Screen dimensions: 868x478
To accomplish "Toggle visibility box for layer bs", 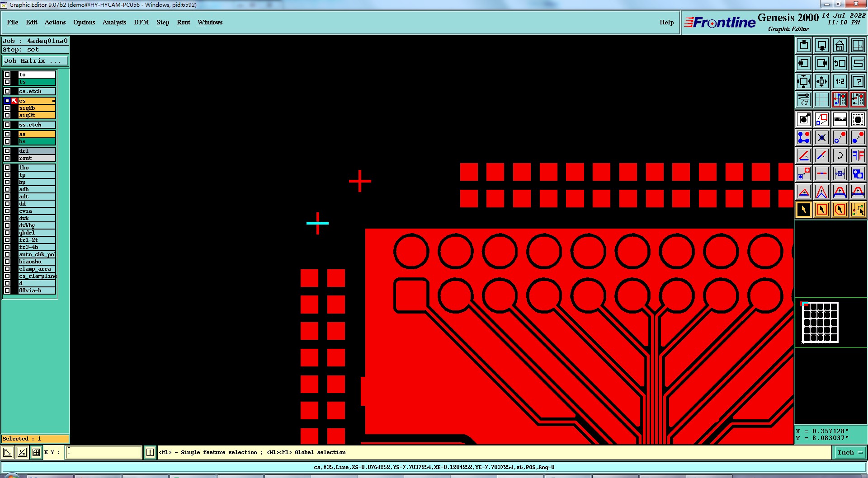I will (7, 141).
